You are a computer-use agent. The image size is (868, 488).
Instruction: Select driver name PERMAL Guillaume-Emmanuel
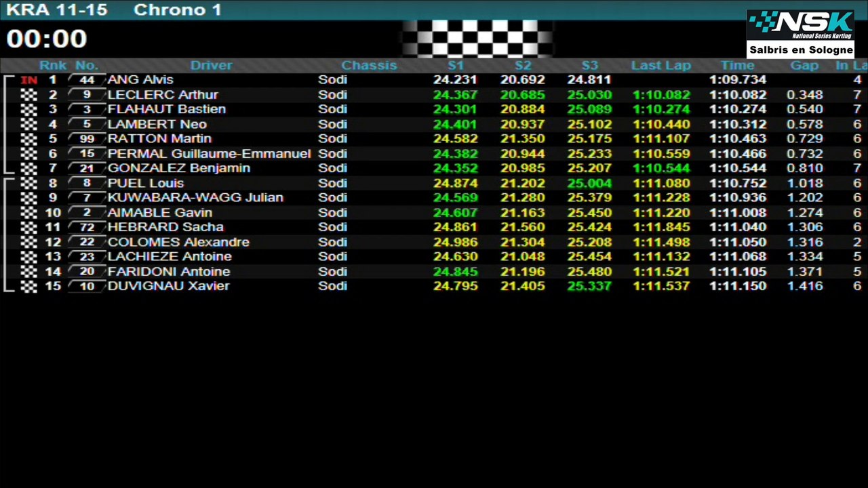[209, 154]
